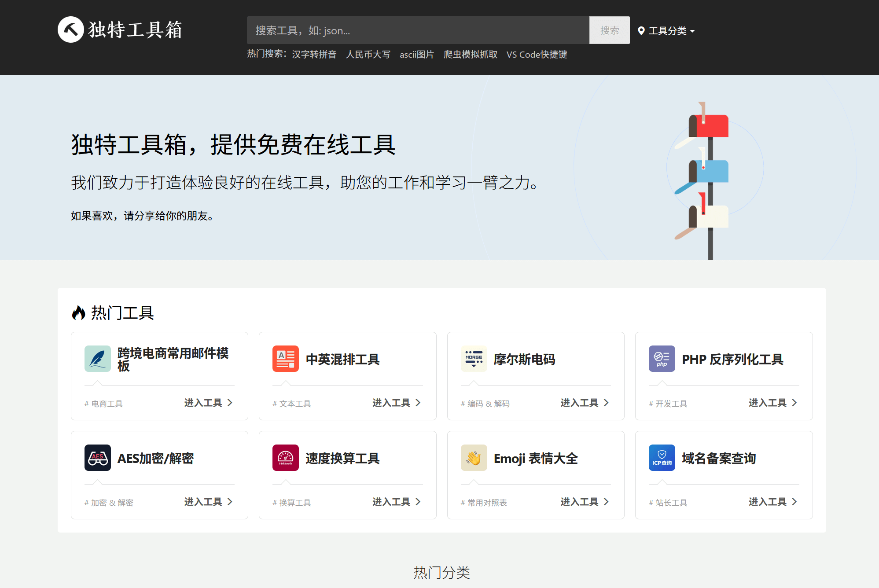
Task: Open the 跨境电商常用邮件模板 tool icon
Action: [x=97, y=359]
